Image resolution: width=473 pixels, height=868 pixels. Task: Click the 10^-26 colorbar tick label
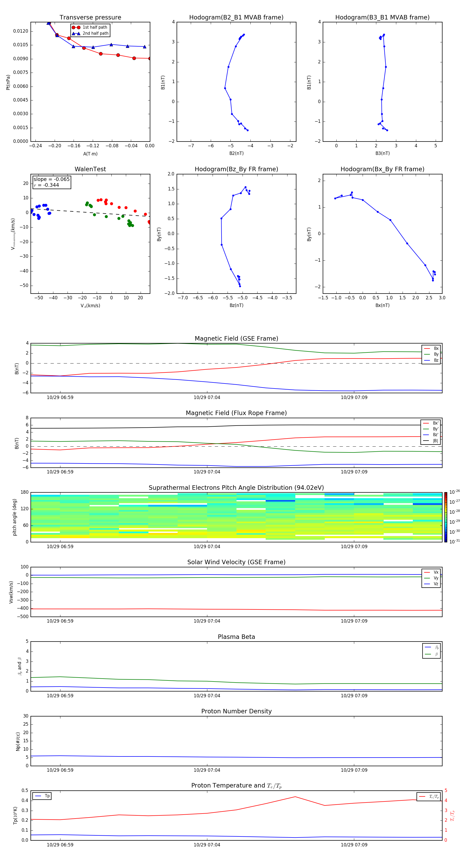[x=455, y=492]
